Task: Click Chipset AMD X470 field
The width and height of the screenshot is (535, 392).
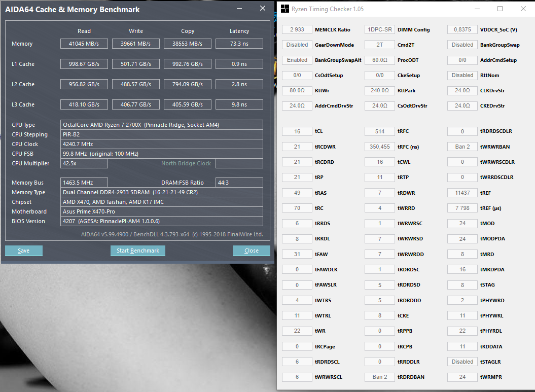Action: point(162,202)
